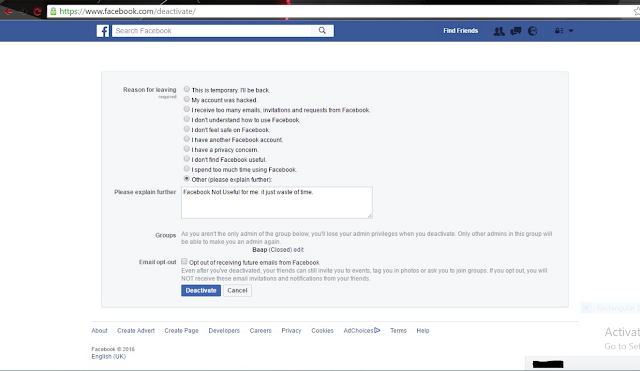Click the secure padlock icon in address bar
640x371 pixels.
[53, 11]
